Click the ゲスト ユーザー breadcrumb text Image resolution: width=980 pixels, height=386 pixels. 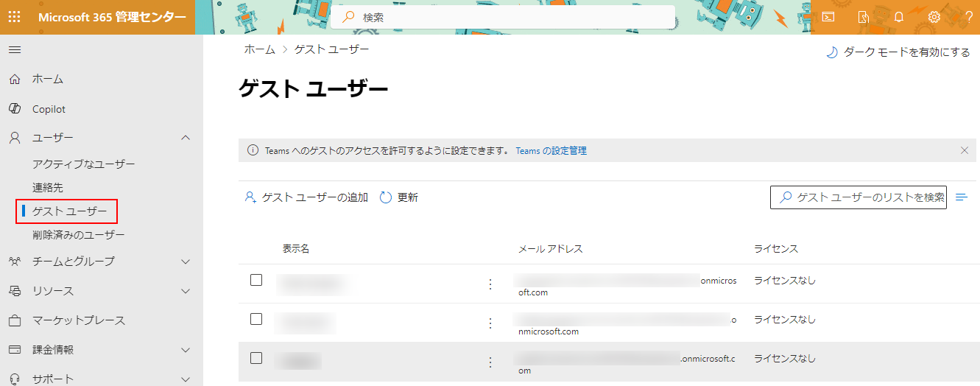click(x=332, y=49)
